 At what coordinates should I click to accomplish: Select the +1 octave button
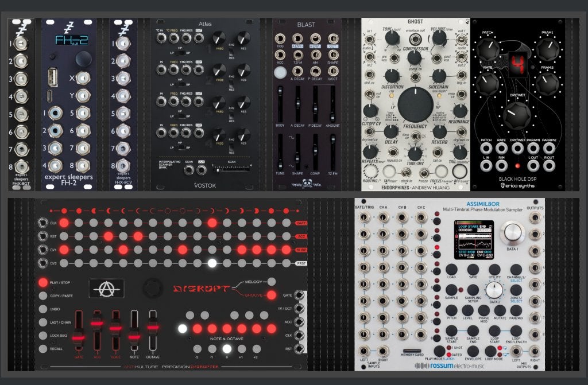coord(242,349)
